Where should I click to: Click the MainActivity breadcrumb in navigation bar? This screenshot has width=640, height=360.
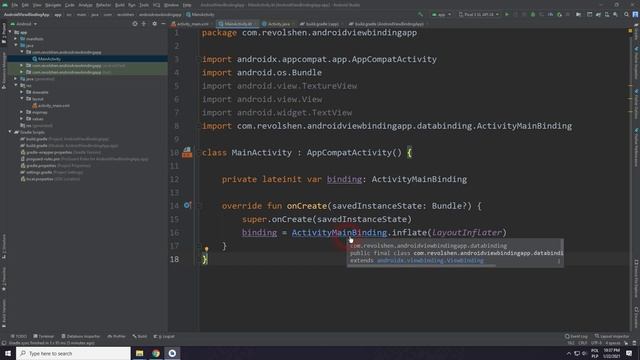pos(200,14)
